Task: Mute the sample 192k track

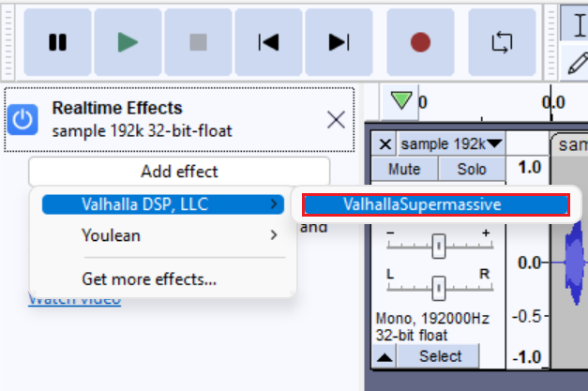Action: point(404,169)
